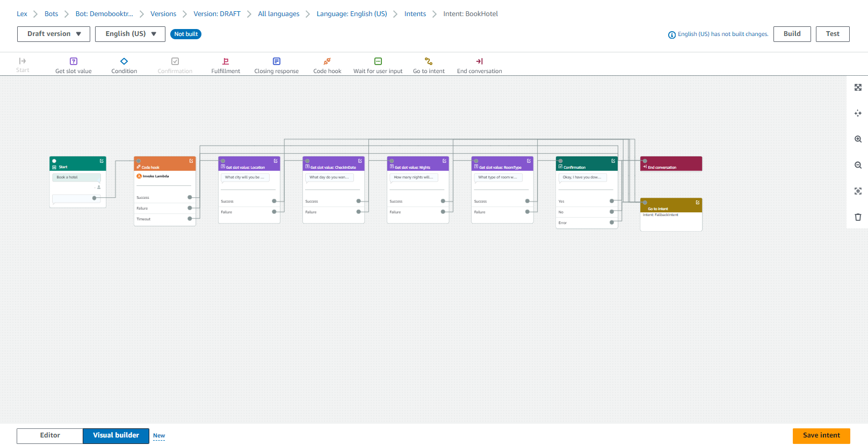Open the Lex breadcrumb link
The width and height of the screenshot is (868, 445).
(x=22, y=14)
